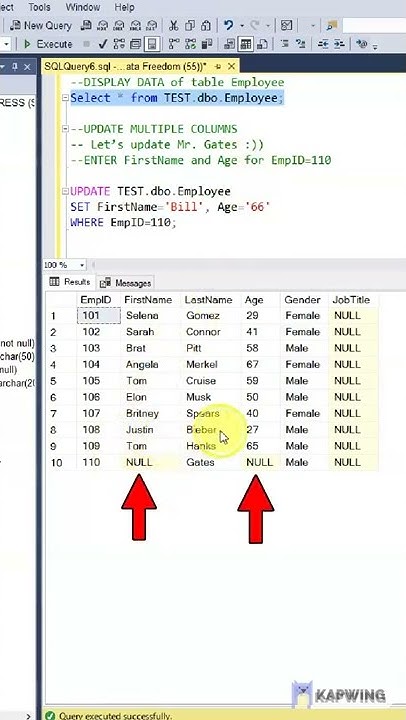Open the Undo history dropdown arrow
406x720 pixels.
point(242,26)
